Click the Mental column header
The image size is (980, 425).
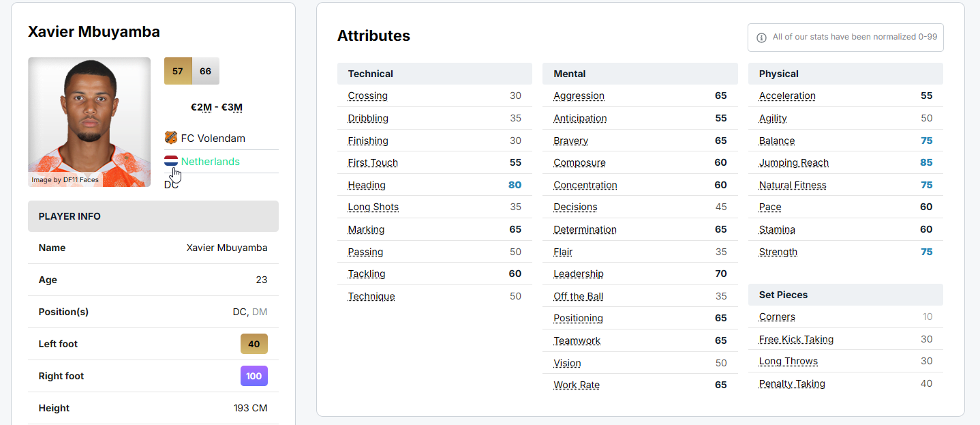click(569, 74)
